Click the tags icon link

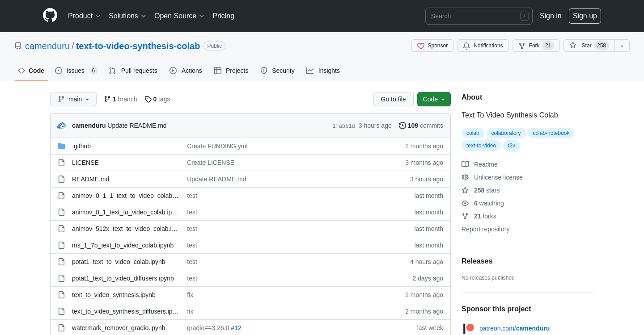[x=148, y=99]
